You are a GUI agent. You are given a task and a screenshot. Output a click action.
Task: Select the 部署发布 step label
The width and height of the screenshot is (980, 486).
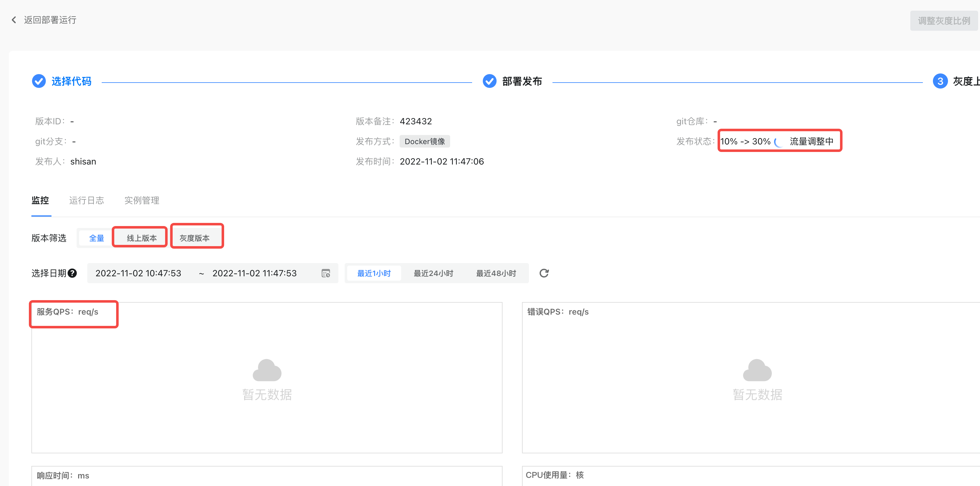[x=522, y=81]
